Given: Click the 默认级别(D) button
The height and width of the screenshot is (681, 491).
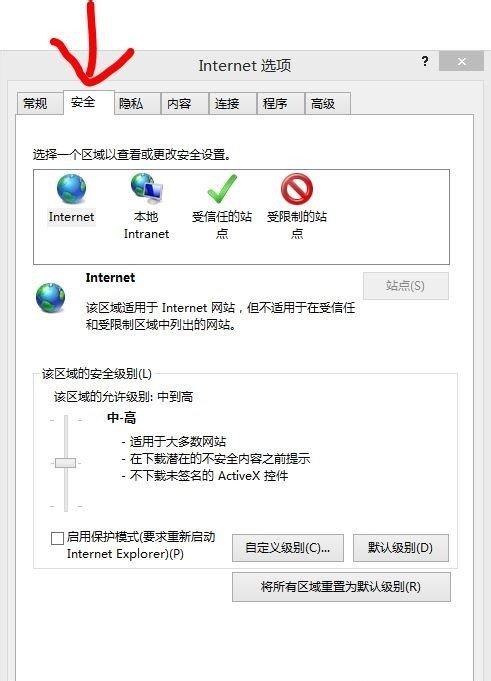Looking at the screenshot, I should point(401,548).
